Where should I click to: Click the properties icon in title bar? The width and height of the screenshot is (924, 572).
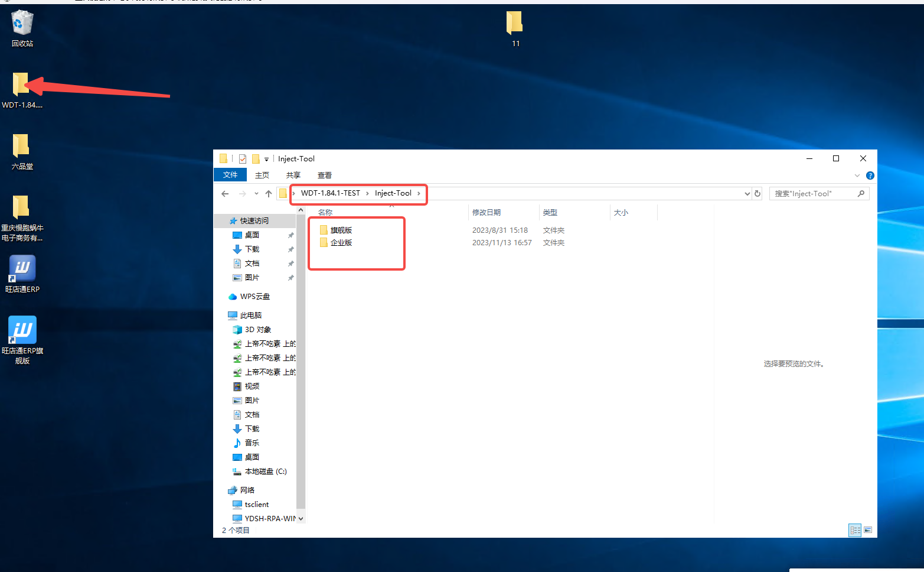pyautogui.click(x=243, y=159)
